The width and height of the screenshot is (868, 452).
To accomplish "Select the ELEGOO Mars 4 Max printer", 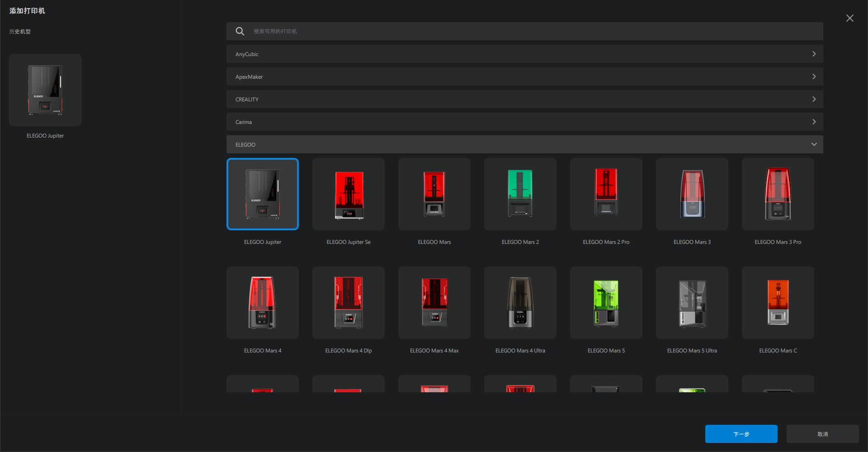I will click(434, 303).
